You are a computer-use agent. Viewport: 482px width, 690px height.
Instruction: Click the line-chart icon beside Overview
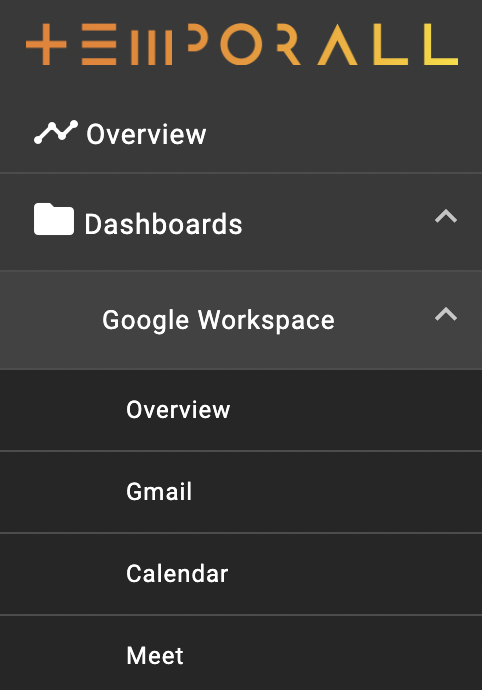coord(56,132)
